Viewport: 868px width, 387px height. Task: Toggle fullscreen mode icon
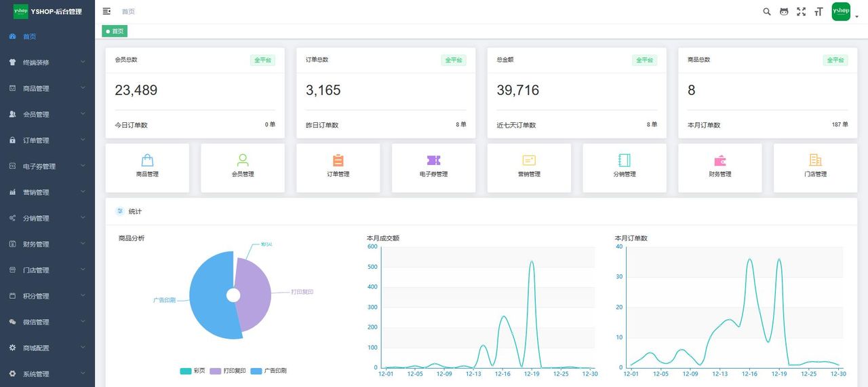[801, 12]
